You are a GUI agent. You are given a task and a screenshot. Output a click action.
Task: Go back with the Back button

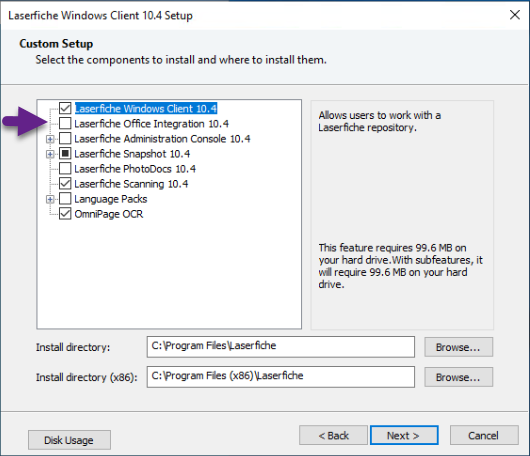333,435
